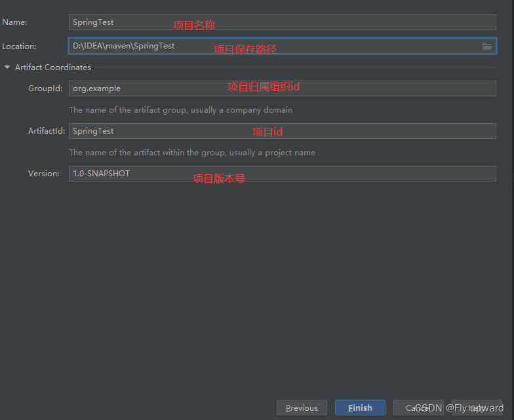Click the GroupId: label
The image size is (514, 420).
[45, 88]
